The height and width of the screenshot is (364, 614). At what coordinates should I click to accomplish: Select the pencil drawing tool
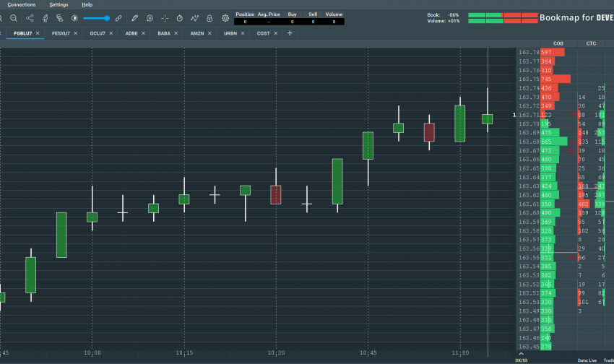(134, 18)
